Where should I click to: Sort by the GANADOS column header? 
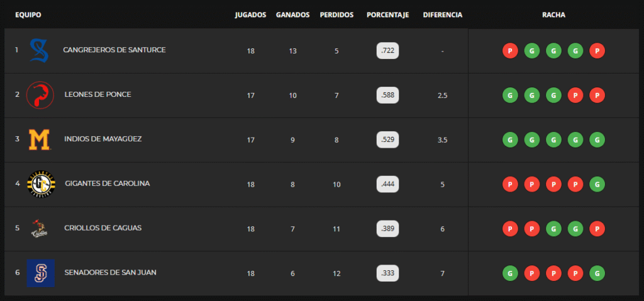click(292, 15)
